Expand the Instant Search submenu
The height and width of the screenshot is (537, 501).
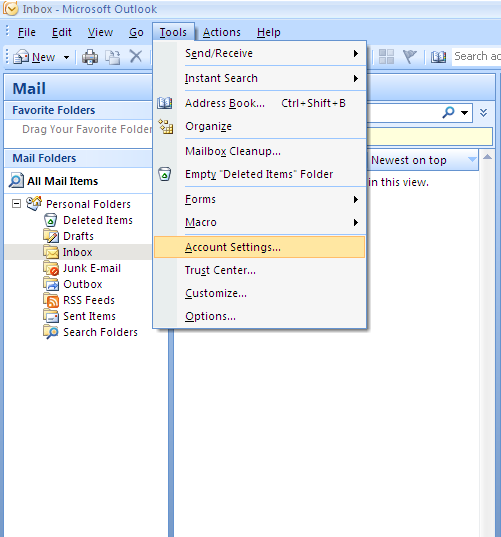tap(356, 78)
